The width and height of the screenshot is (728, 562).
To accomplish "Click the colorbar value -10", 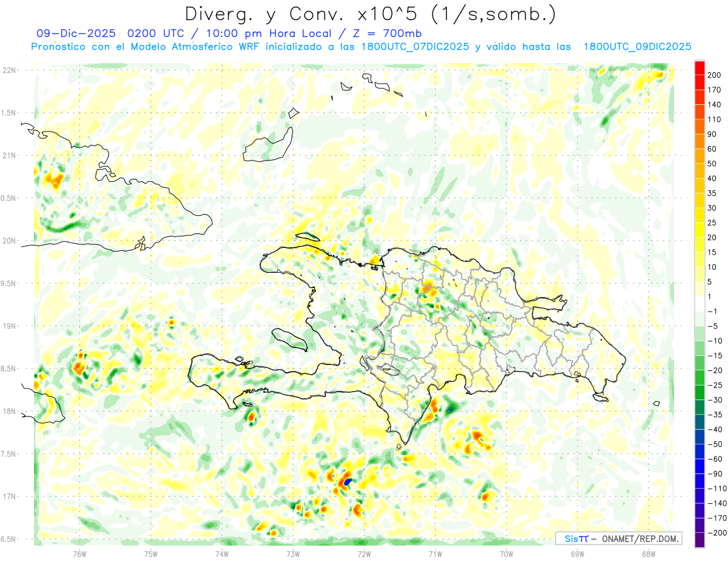I will point(716,341).
